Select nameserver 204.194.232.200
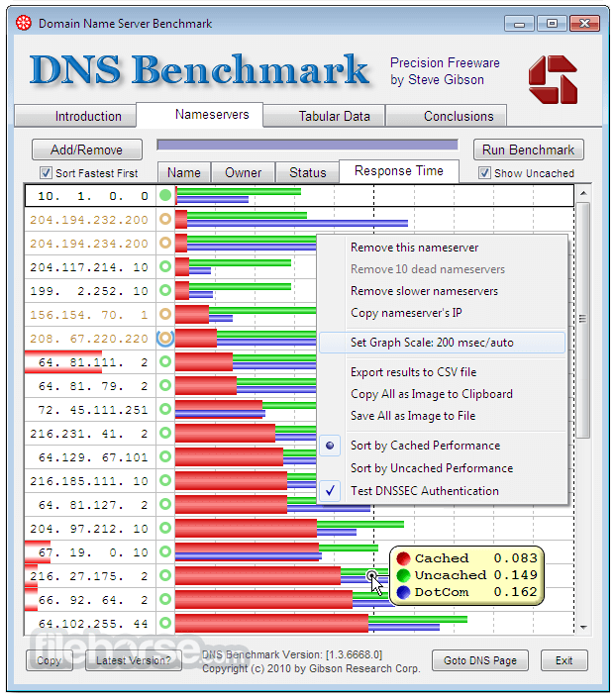Viewport: 616px width, 699px height. click(x=89, y=220)
